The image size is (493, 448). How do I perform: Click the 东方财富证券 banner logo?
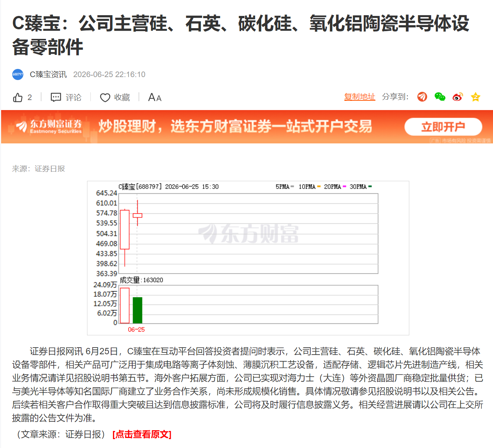pos(49,126)
